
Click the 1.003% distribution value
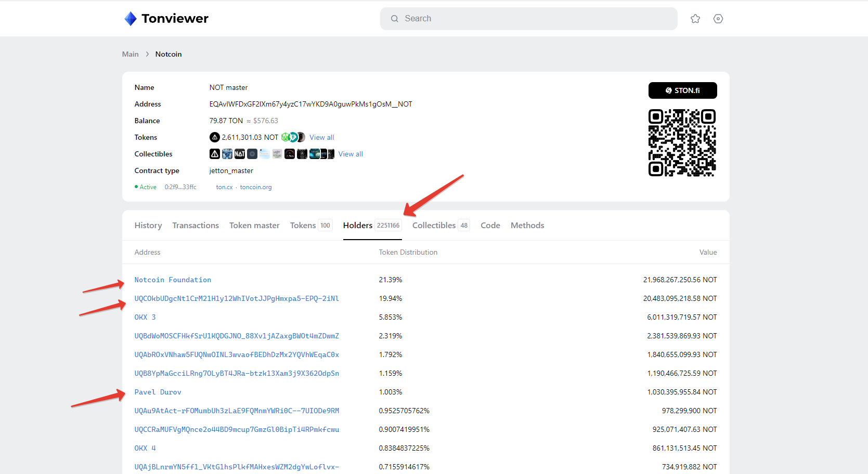[391, 392]
